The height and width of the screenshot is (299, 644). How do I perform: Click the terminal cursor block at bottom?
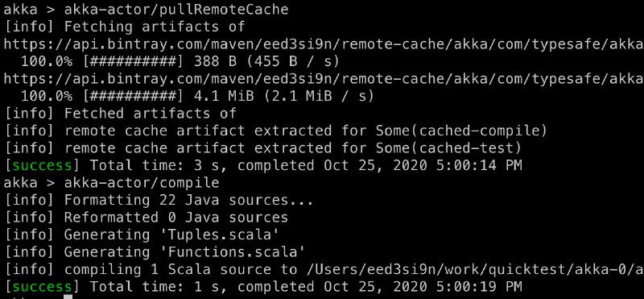click(68, 297)
